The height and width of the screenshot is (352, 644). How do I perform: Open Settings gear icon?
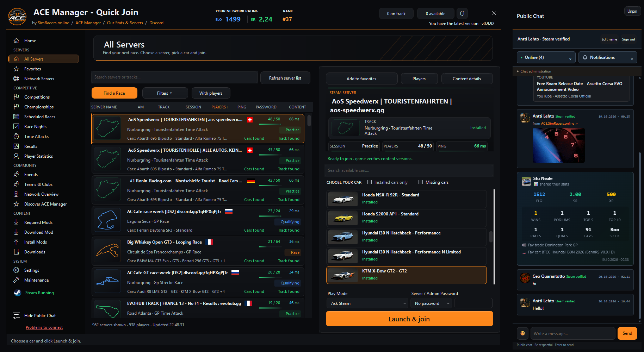pos(16,270)
